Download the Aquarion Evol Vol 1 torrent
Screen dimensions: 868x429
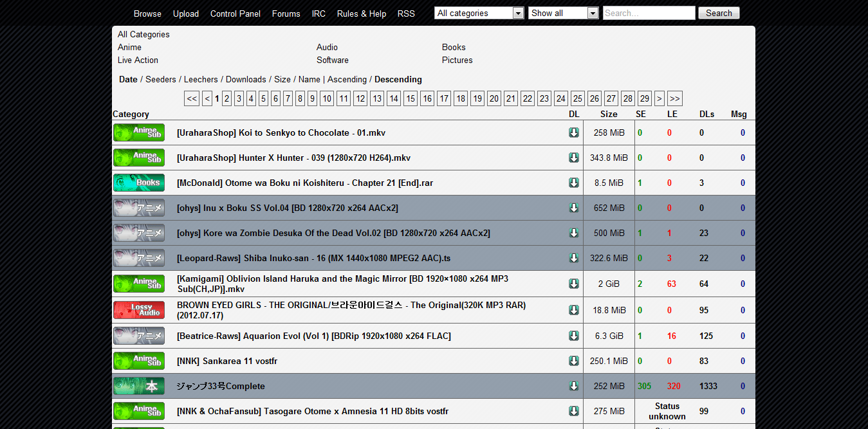[x=573, y=336]
